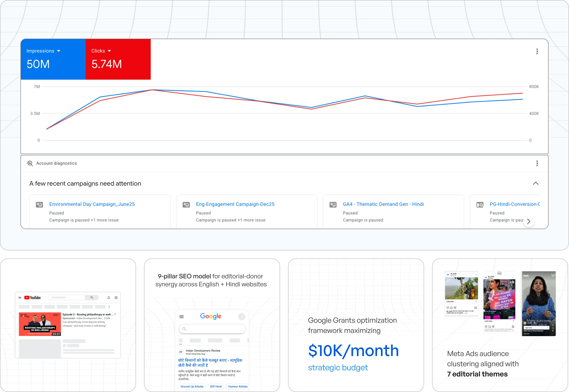Open GA4 - Thematic Demand Gen - Hindi
569x392 pixels.
click(x=383, y=204)
